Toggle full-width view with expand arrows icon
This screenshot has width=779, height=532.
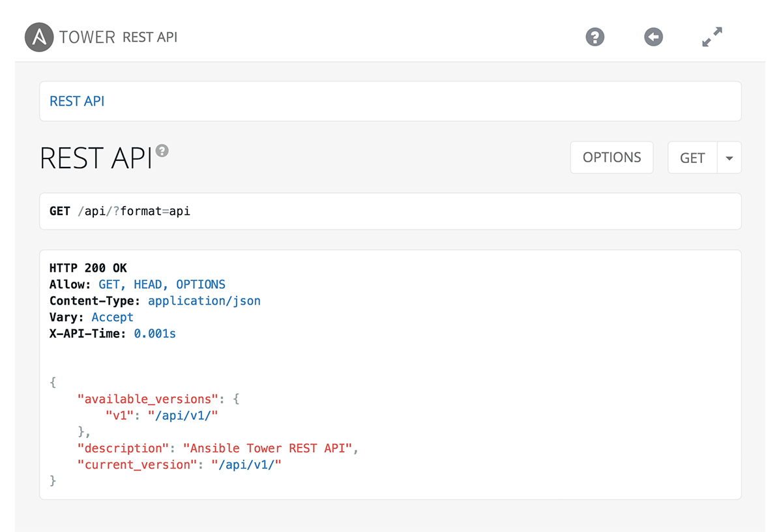pos(712,37)
